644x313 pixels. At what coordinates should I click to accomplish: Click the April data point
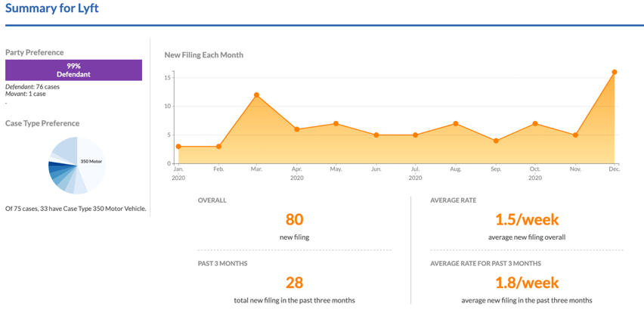click(297, 129)
